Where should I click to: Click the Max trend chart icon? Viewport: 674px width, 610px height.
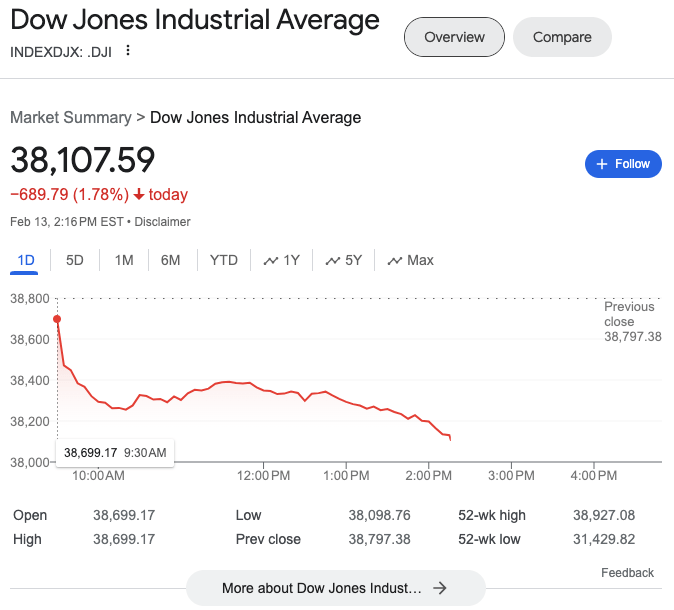[x=394, y=261]
